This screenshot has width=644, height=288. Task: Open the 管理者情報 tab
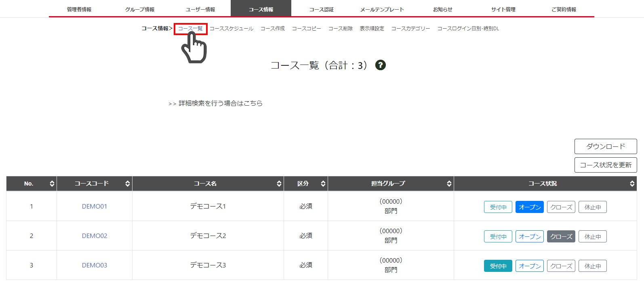coord(79,9)
